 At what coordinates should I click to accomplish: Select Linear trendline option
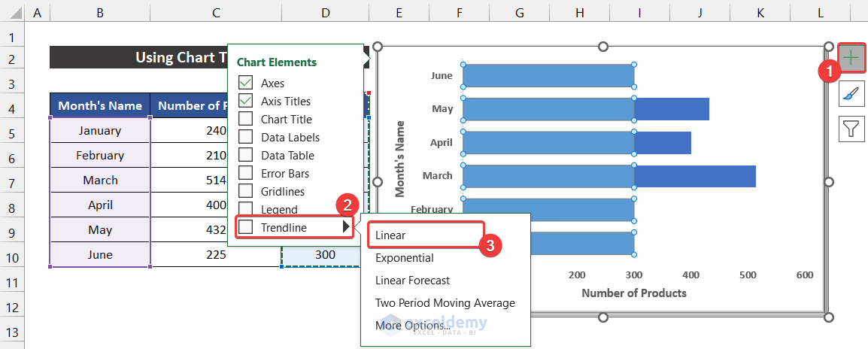coord(390,235)
